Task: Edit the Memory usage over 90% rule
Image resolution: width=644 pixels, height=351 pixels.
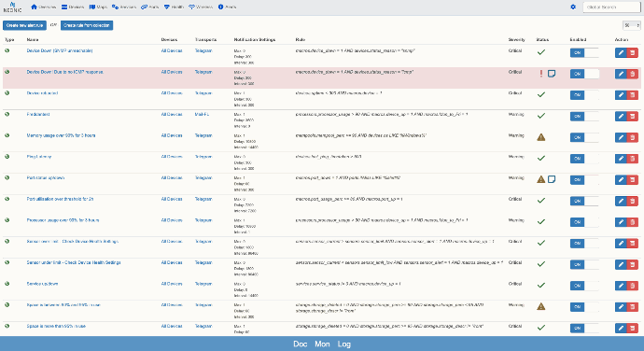Action: pos(621,137)
